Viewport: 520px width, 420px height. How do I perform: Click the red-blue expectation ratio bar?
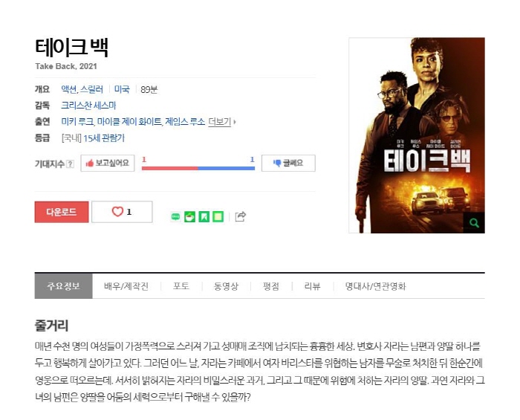coord(198,168)
